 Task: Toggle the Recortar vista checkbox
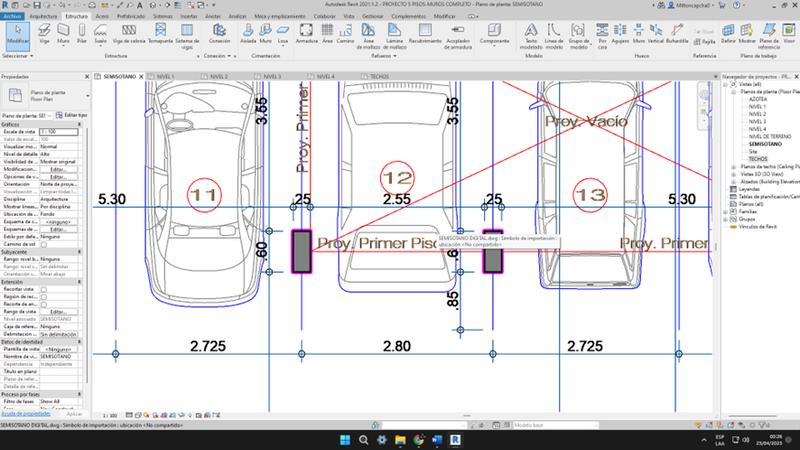(x=44, y=288)
